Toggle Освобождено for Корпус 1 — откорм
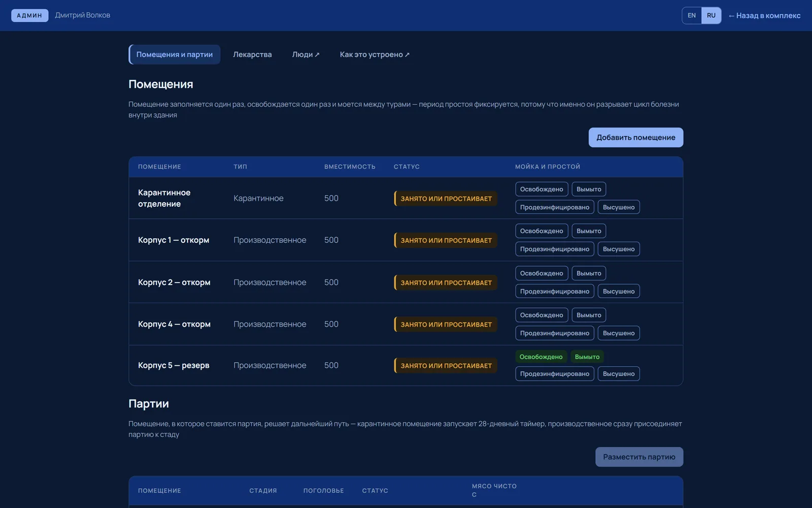812x508 pixels. 542,231
